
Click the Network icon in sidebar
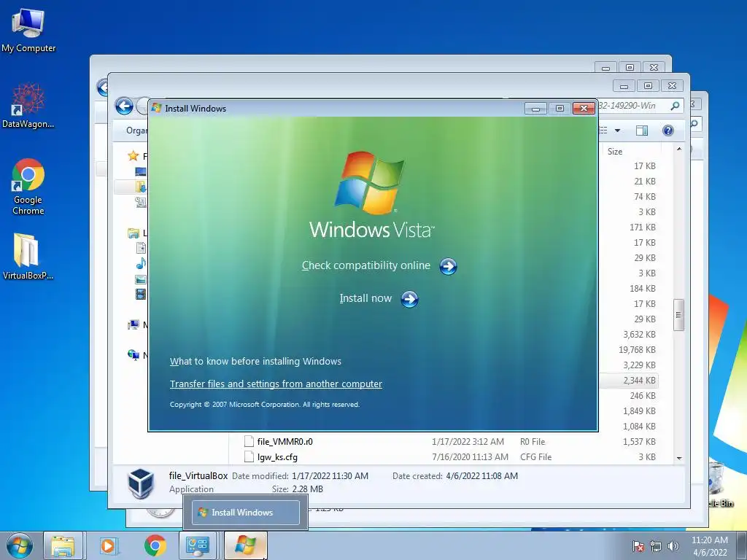133,355
